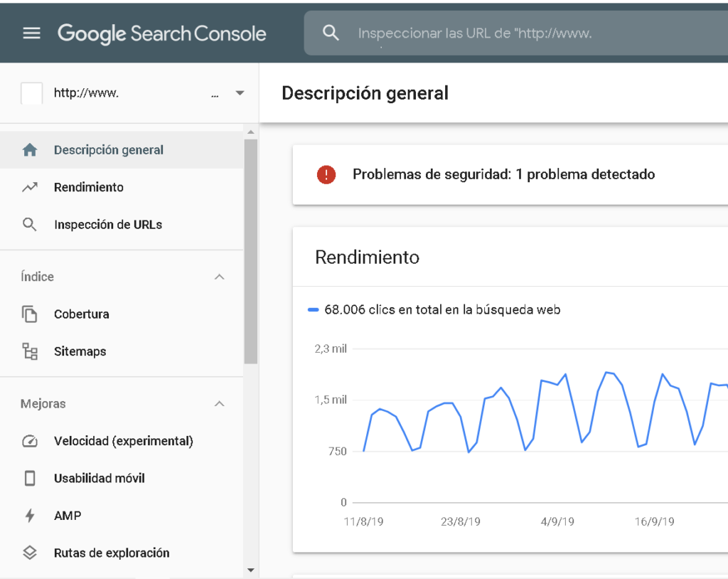Click the search magnifier icon in top bar
728x579 pixels.
point(331,33)
